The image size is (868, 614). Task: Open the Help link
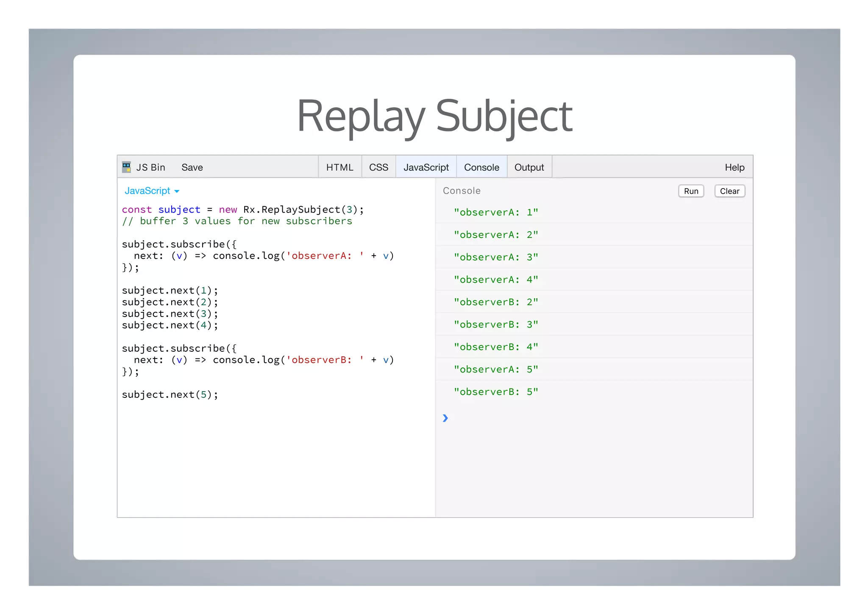(734, 167)
